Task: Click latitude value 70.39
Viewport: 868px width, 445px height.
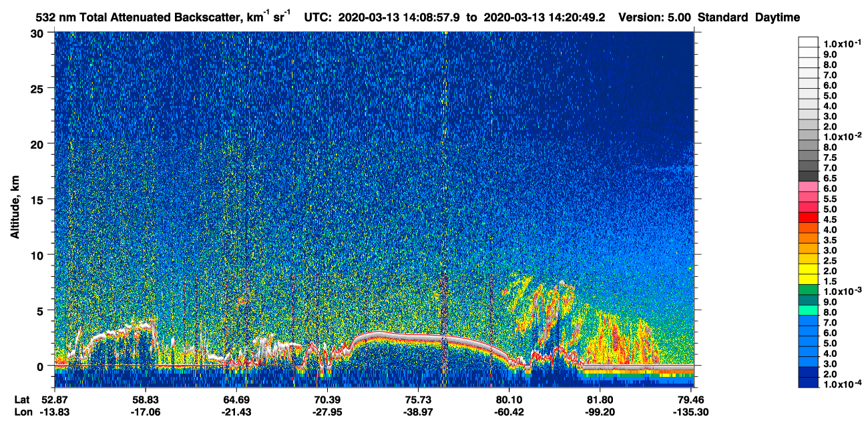Action: click(328, 400)
